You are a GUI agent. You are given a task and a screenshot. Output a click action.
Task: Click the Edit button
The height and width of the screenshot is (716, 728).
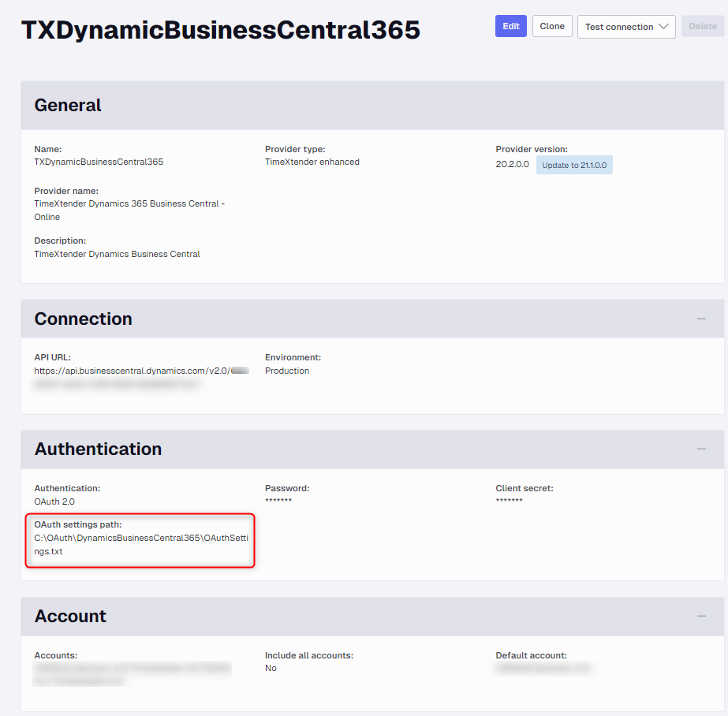[x=511, y=26]
